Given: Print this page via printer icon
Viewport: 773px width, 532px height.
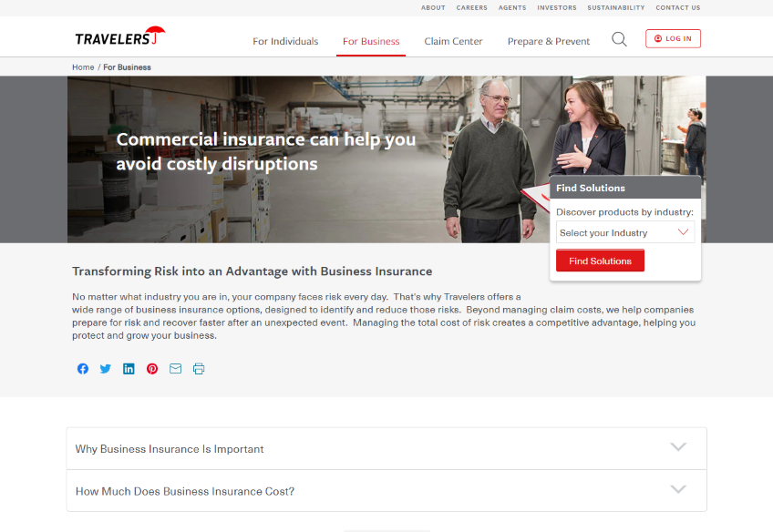Looking at the screenshot, I should click(199, 368).
